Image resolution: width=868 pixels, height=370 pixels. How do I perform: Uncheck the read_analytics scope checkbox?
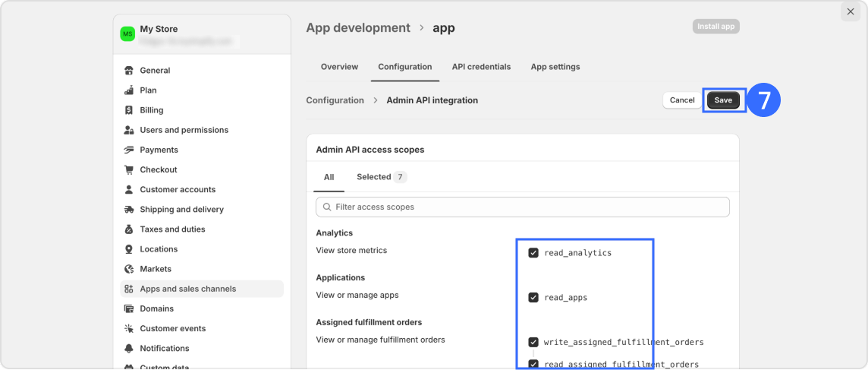tap(533, 253)
